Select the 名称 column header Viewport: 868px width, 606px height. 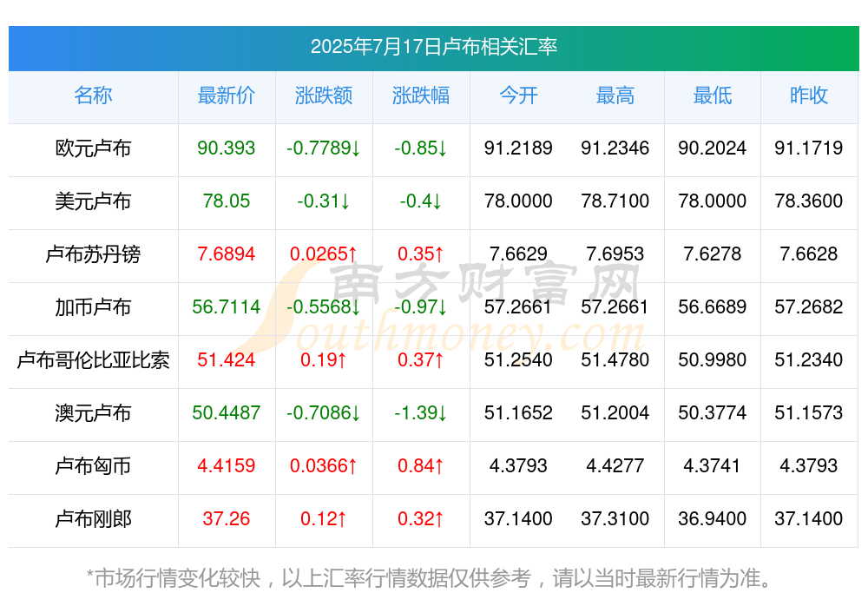pos(93,96)
